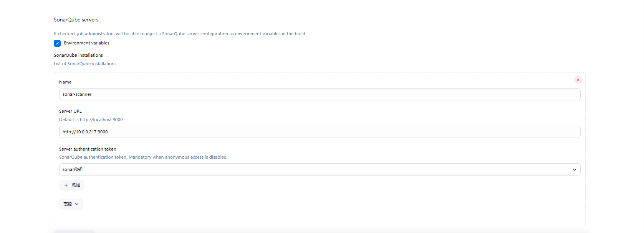
Task: Expand the 高级 advanced section
Action: 71,204
